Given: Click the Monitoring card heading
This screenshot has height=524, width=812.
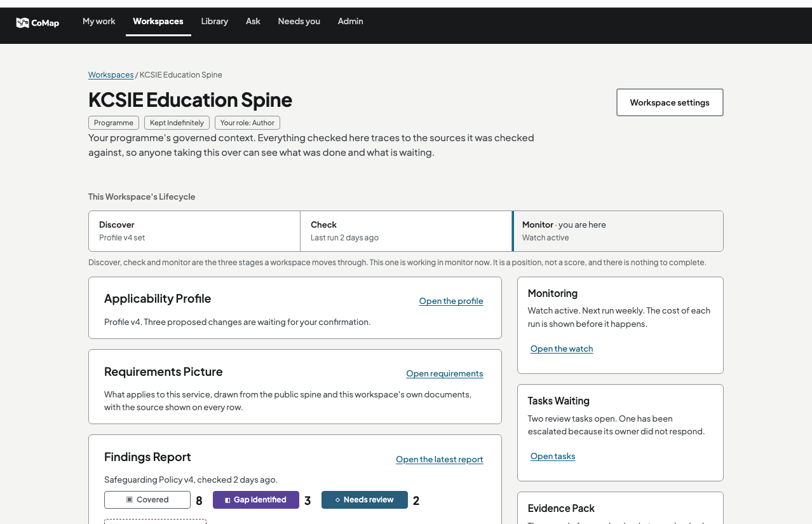Looking at the screenshot, I should 553,294.
